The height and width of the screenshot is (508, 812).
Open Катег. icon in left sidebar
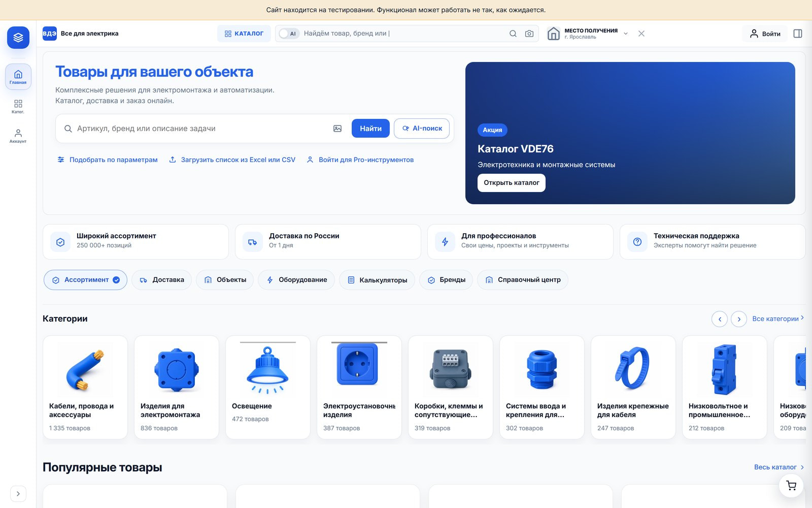(x=18, y=106)
